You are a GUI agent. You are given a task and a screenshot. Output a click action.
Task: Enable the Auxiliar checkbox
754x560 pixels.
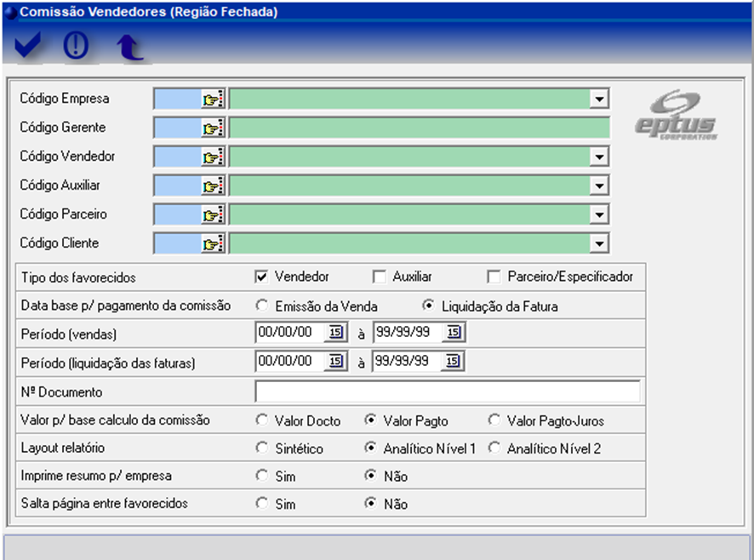click(380, 277)
